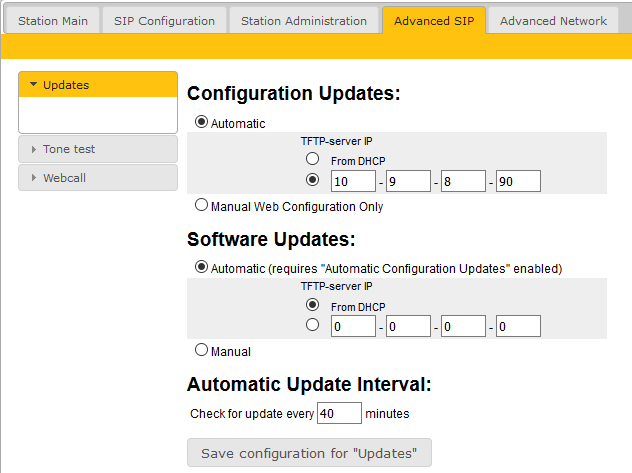Click the update interval minutes field
This screenshot has height=473, width=632.
click(339, 413)
